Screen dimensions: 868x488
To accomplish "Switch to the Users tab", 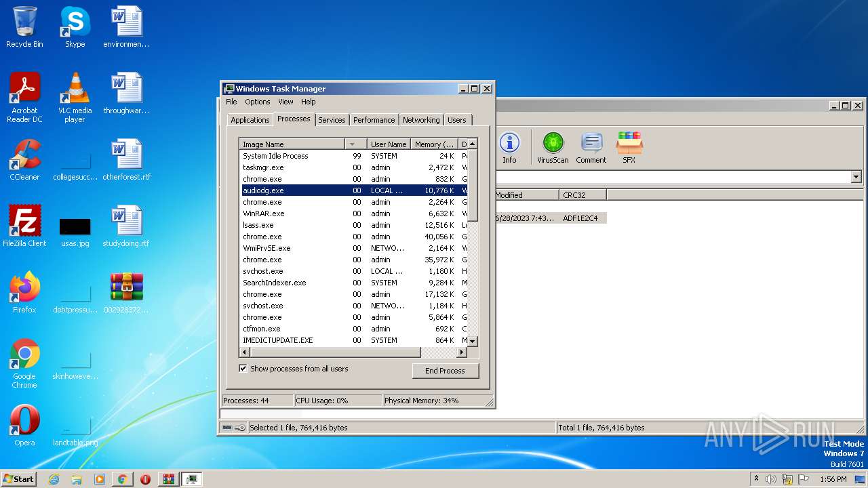I will 457,120.
